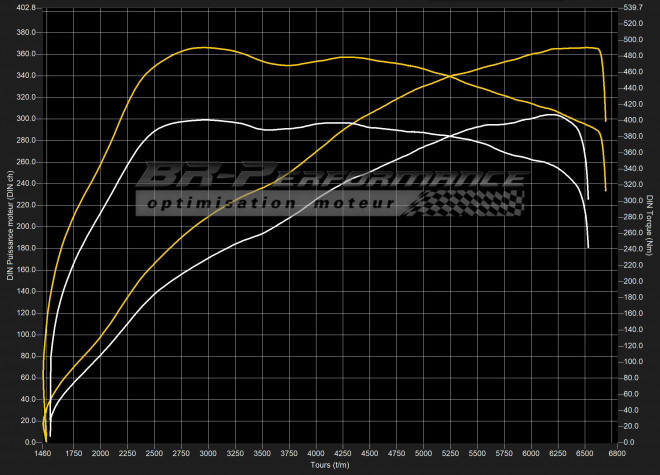Click the BR-Performance watermark logo
Image resolution: width=660 pixels, height=475 pixels.
pyautogui.click(x=330, y=178)
